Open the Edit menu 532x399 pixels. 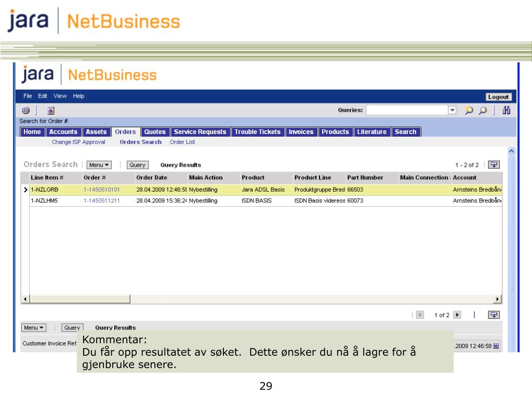(43, 96)
